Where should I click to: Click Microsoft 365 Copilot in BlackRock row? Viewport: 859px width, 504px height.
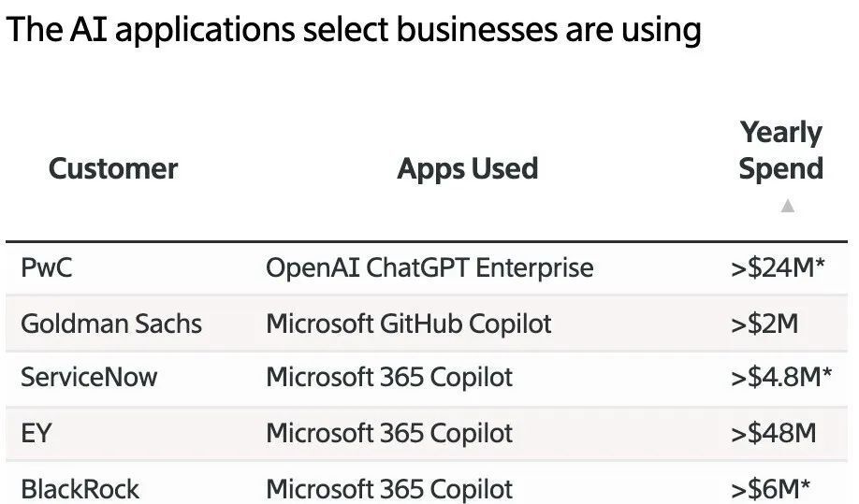[x=389, y=488]
